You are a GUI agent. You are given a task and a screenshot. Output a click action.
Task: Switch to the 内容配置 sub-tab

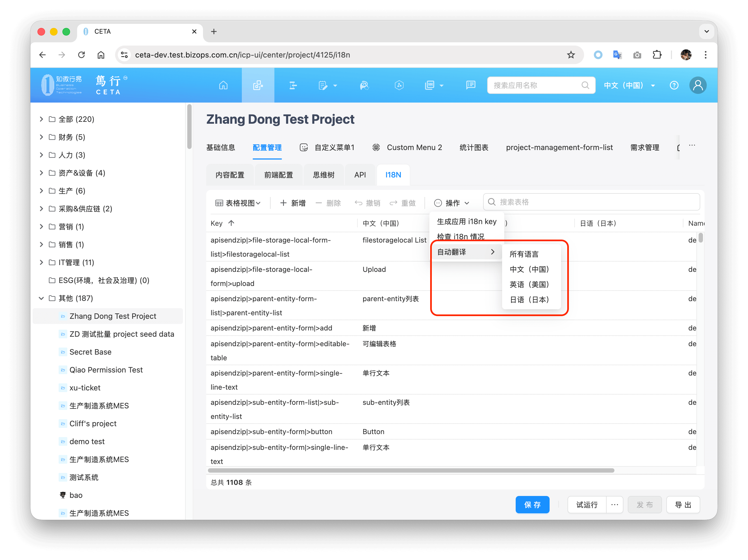pyautogui.click(x=230, y=175)
